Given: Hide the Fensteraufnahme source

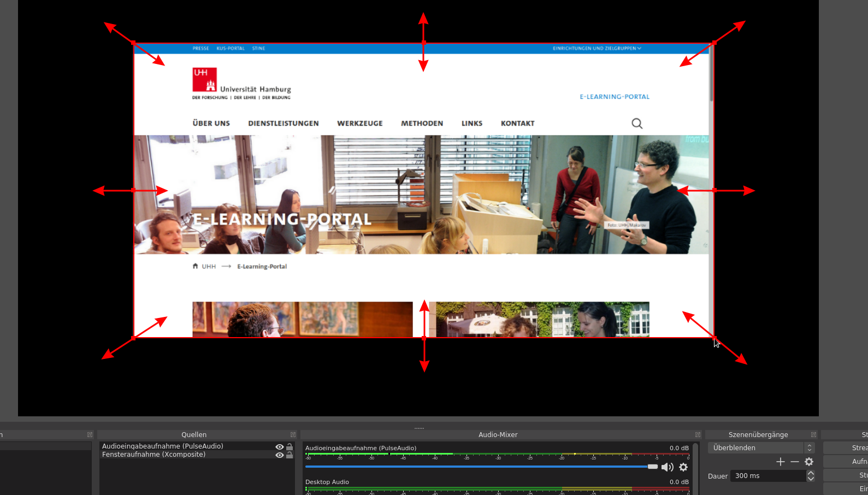Looking at the screenshot, I should point(280,455).
